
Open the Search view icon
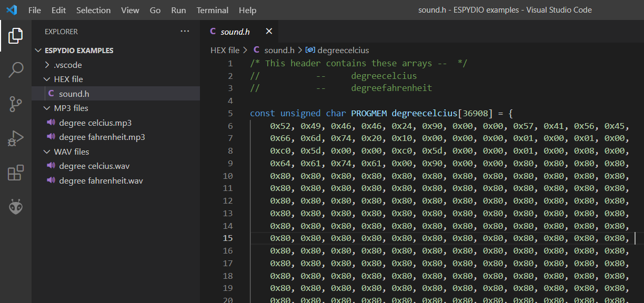16,69
